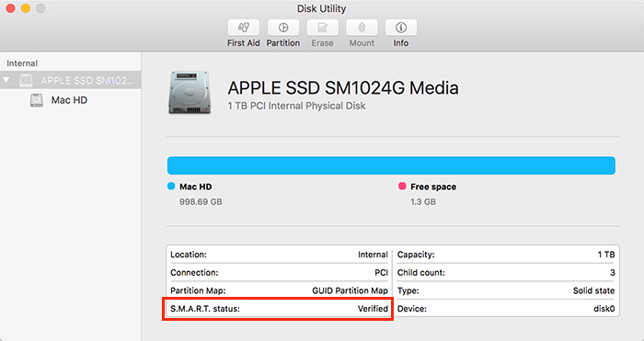Image resolution: width=644 pixels, height=341 pixels.
Task: Click the blue Mac HD legend dot
Action: (171, 187)
